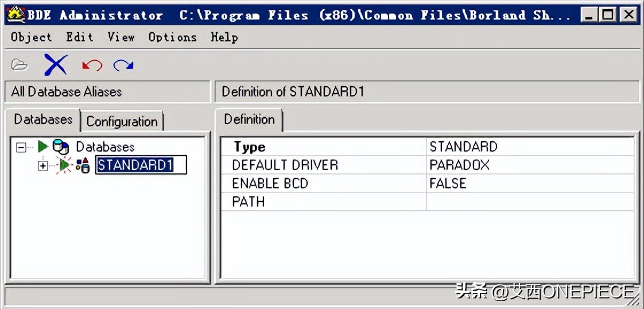
Task: Select the Definition tab
Action: click(x=249, y=119)
